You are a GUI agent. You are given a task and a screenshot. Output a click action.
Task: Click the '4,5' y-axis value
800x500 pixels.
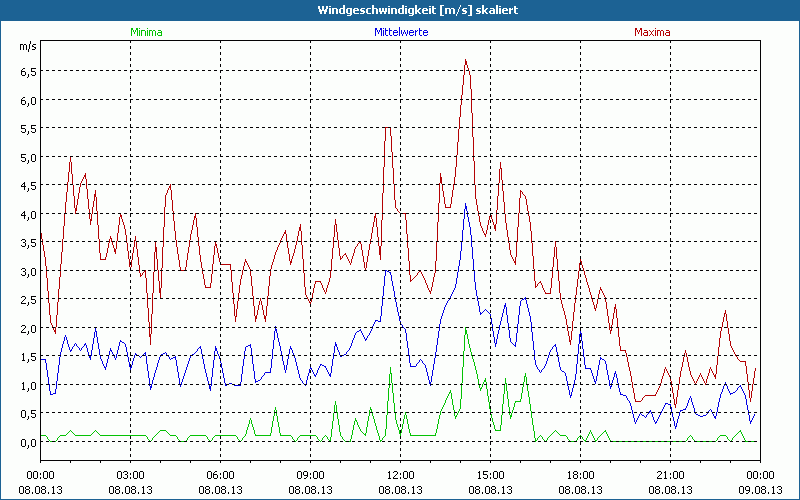pos(29,186)
